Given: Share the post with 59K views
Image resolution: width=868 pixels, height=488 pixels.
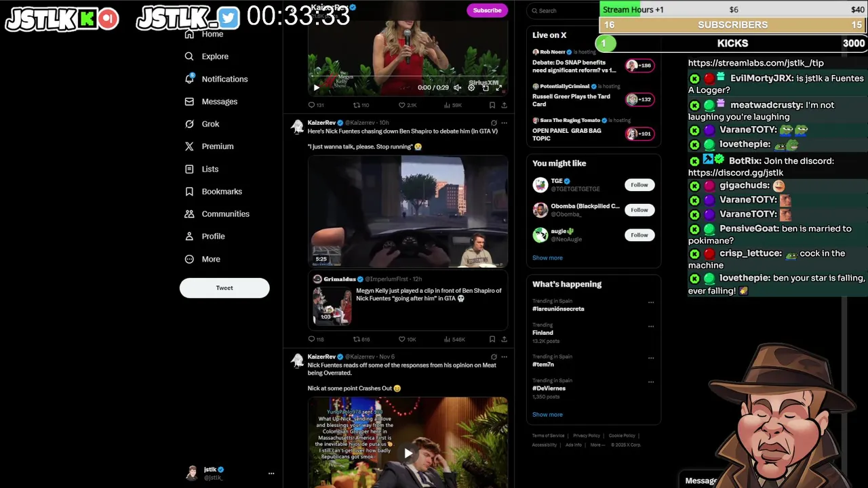Looking at the screenshot, I should click(x=504, y=105).
